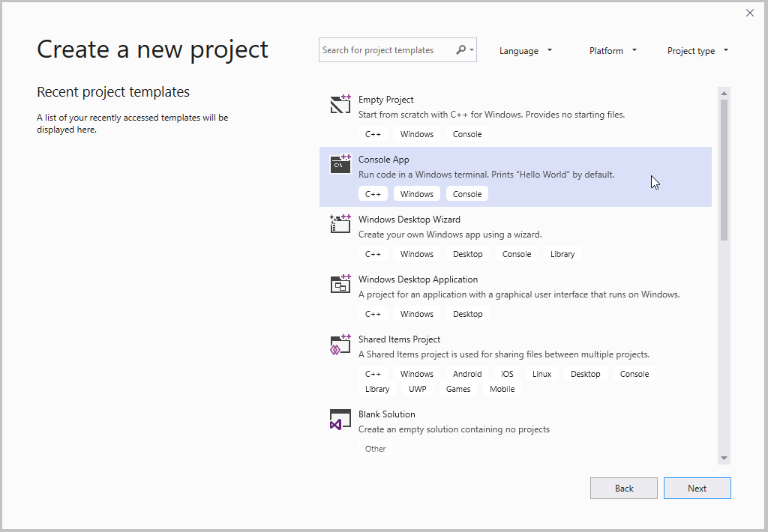Viewport: 768px width, 532px height.
Task: Open the Language filter dropdown
Action: coord(526,50)
